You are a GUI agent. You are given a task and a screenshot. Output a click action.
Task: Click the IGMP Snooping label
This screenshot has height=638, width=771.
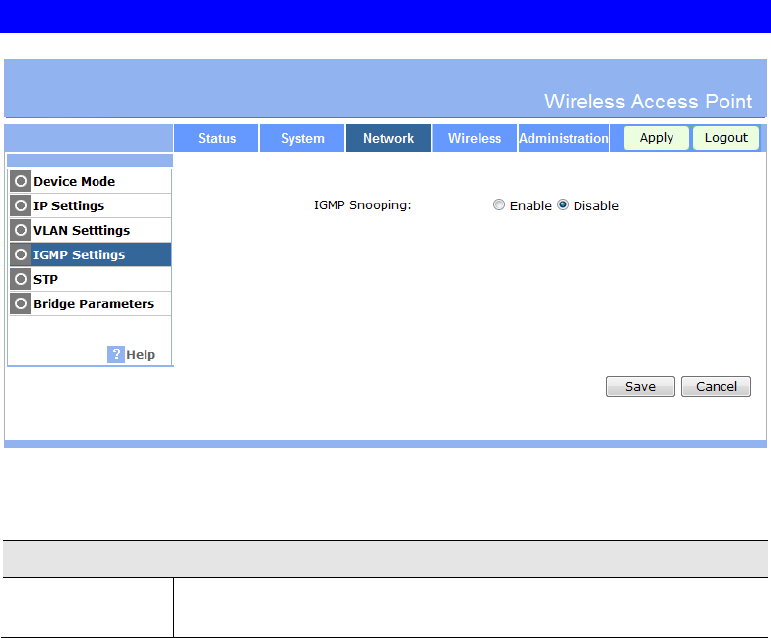362,205
